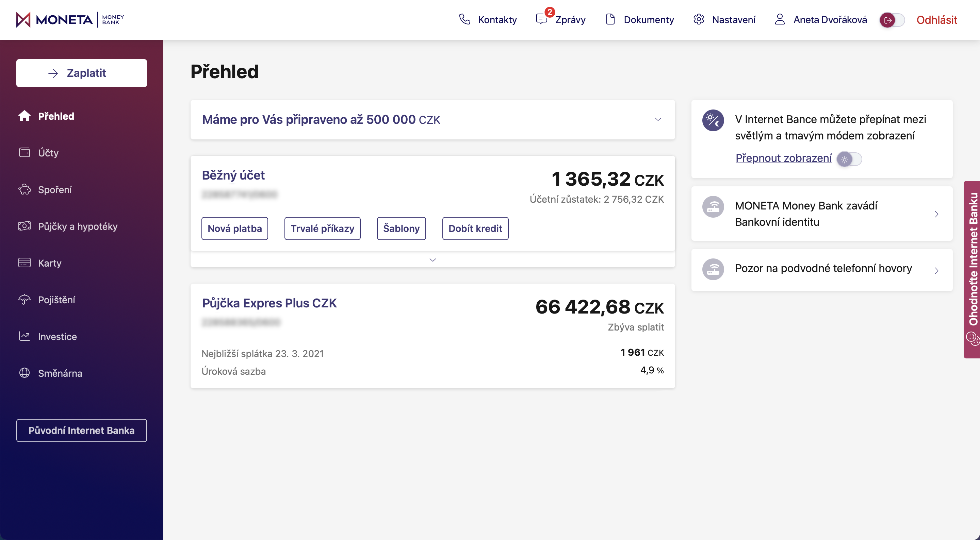Open Nastavení via the gear icon
The height and width of the screenshot is (540, 980).
(x=699, y=19)
